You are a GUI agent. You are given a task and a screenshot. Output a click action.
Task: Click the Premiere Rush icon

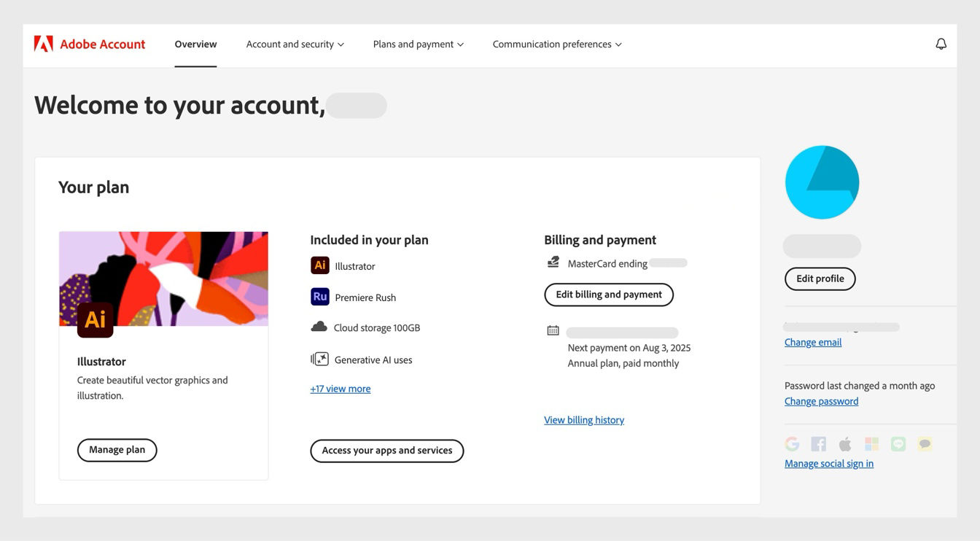point(319,297)
